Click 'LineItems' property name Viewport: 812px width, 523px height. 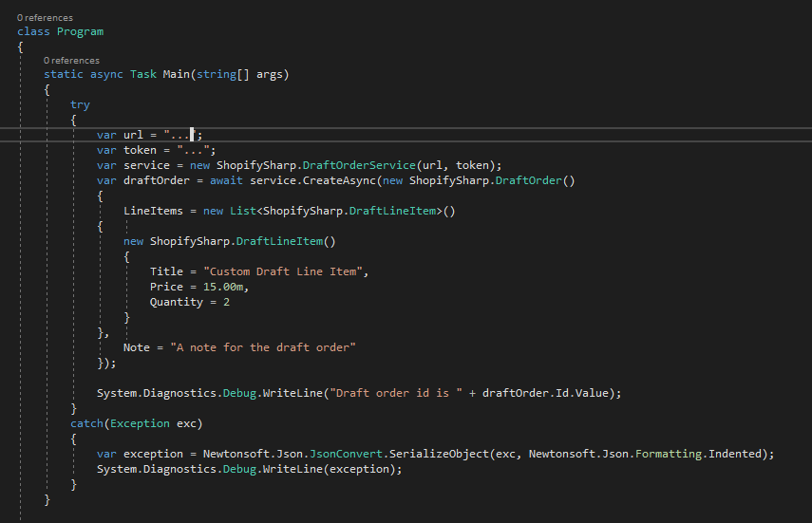(153, 211)
